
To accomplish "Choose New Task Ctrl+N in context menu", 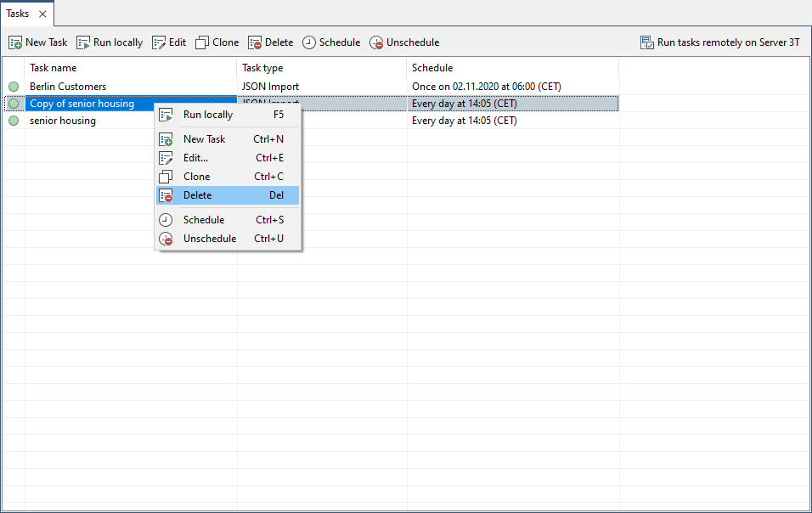I will 228,139.
